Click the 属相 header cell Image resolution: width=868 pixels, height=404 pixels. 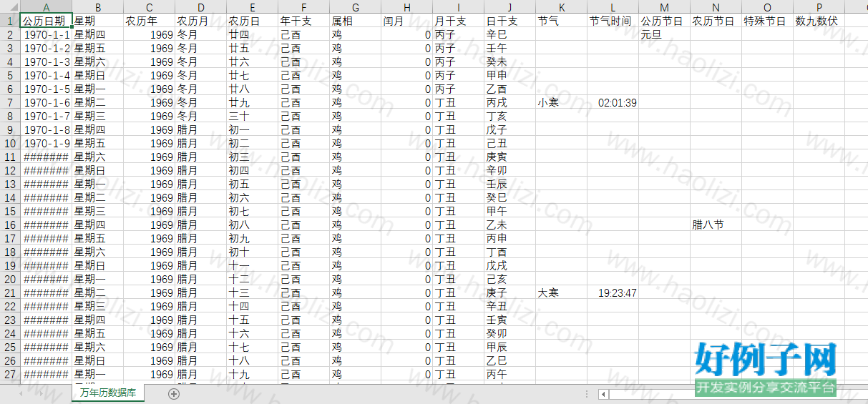point(356,21)
